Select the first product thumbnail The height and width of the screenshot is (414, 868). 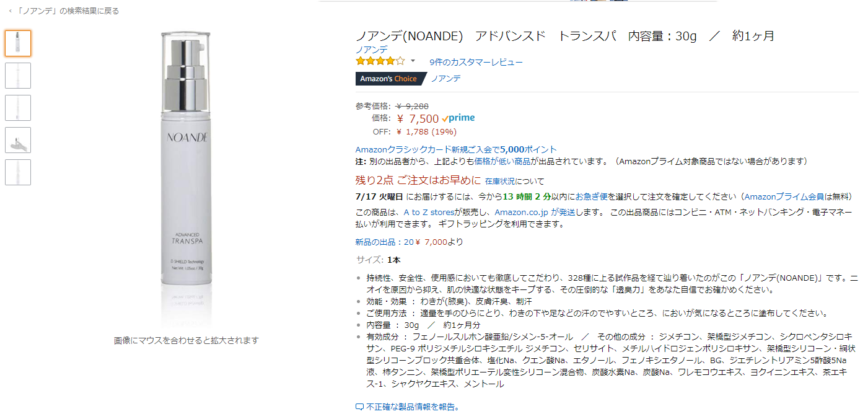(18, 43)
